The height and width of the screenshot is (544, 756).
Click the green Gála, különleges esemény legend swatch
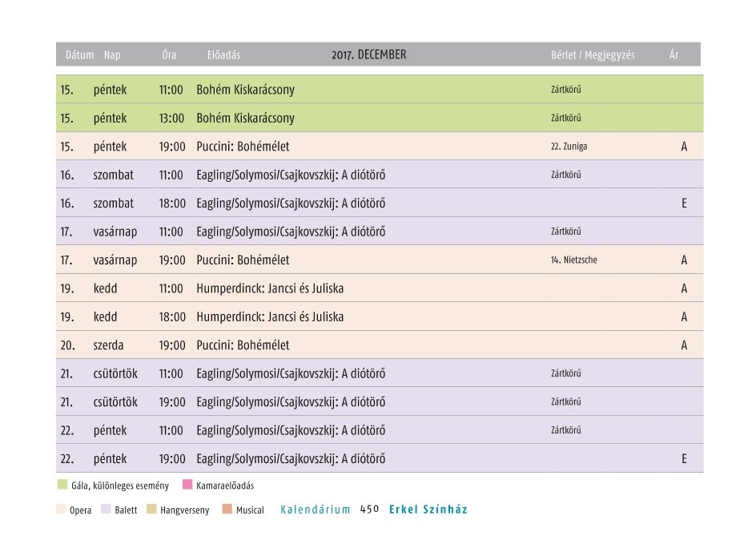[62, 485]
